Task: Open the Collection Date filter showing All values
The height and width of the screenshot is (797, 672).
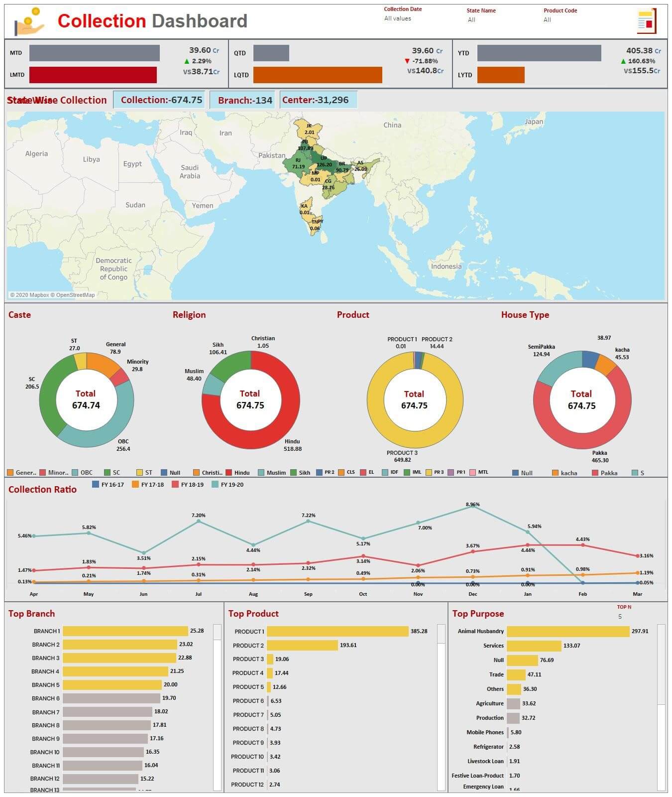Action: point(398,18)
